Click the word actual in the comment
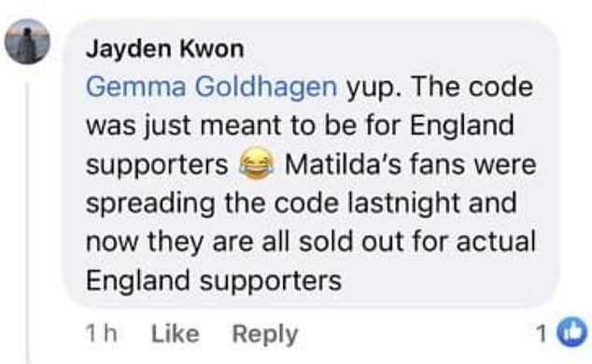 coord(496,242)
